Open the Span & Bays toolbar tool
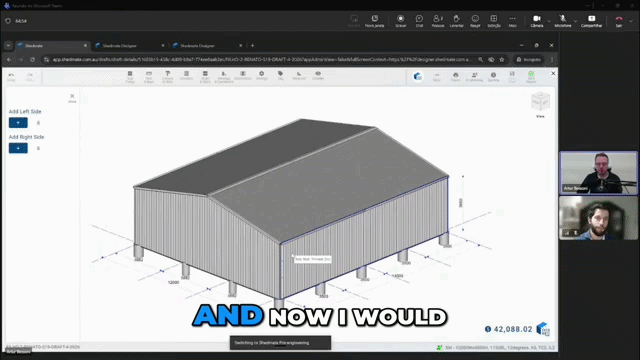Screen dimensions: 640x360 click(149, 77)
